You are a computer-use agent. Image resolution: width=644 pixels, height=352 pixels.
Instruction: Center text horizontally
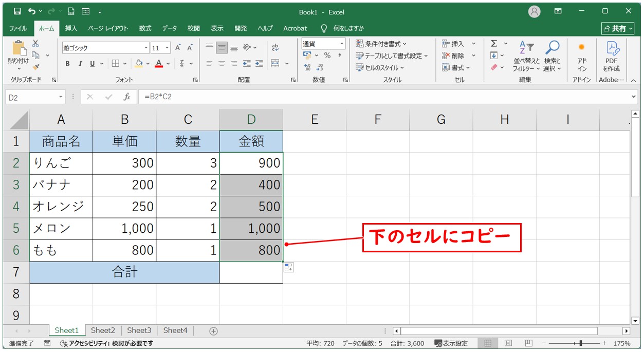(x=222, y=64)
